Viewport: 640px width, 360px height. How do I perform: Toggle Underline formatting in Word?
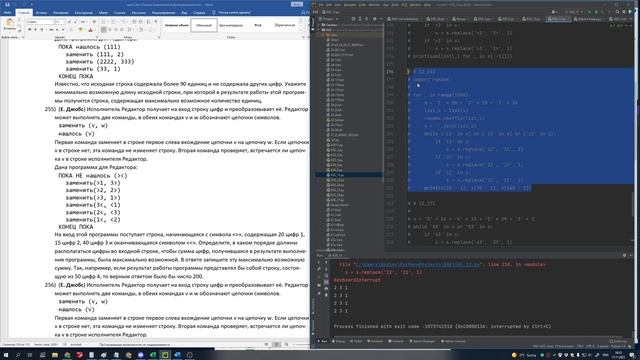[x=42, y=29]
